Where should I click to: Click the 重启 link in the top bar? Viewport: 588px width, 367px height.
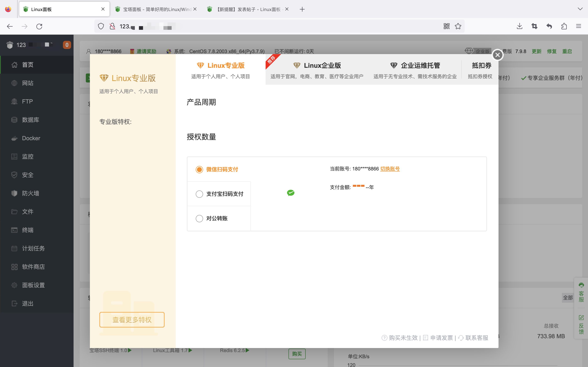[x=567, y=51]
